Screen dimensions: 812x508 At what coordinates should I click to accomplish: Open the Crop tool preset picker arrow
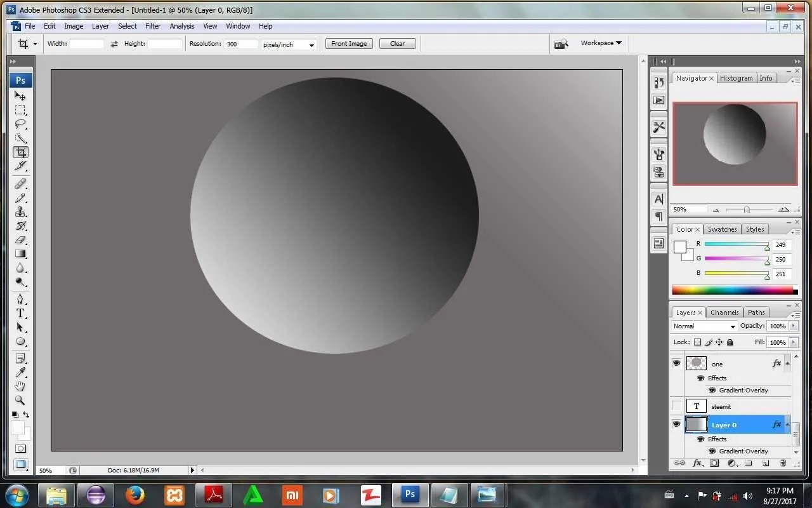coord(35,44)
